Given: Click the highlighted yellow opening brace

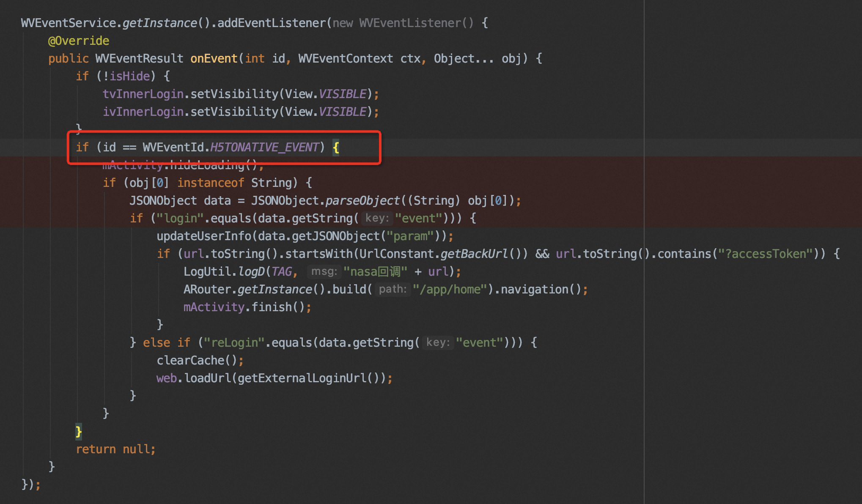Looking at the screenshot, I should [336, 148].
